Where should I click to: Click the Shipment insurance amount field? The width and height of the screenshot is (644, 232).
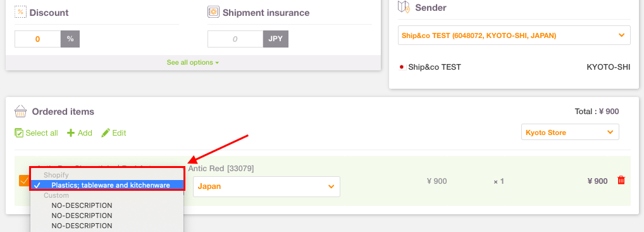235,39
